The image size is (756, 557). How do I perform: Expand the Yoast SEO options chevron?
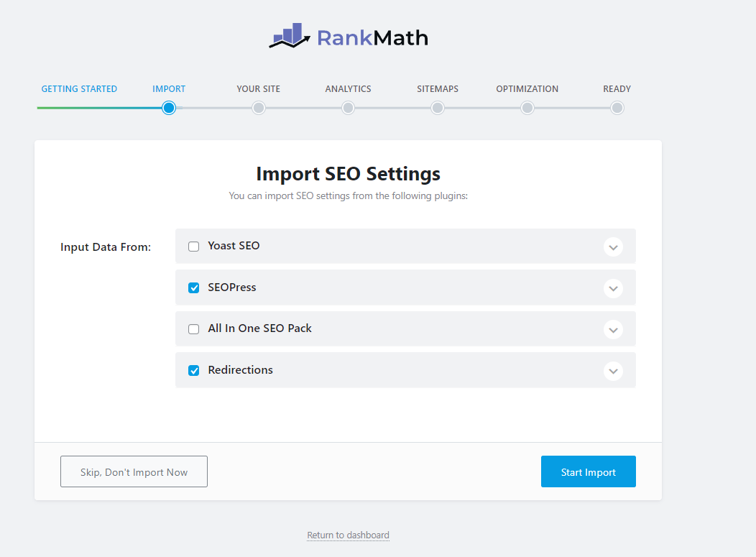613,247
